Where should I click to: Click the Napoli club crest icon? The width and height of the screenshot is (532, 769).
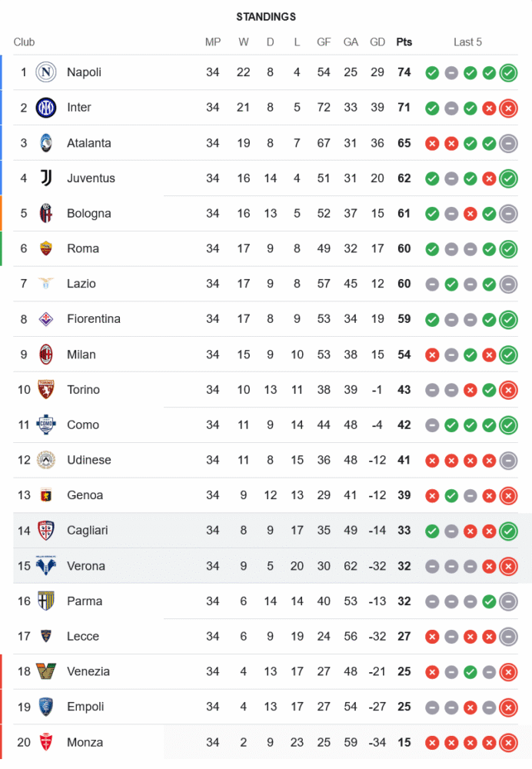(x=46, y=72)
